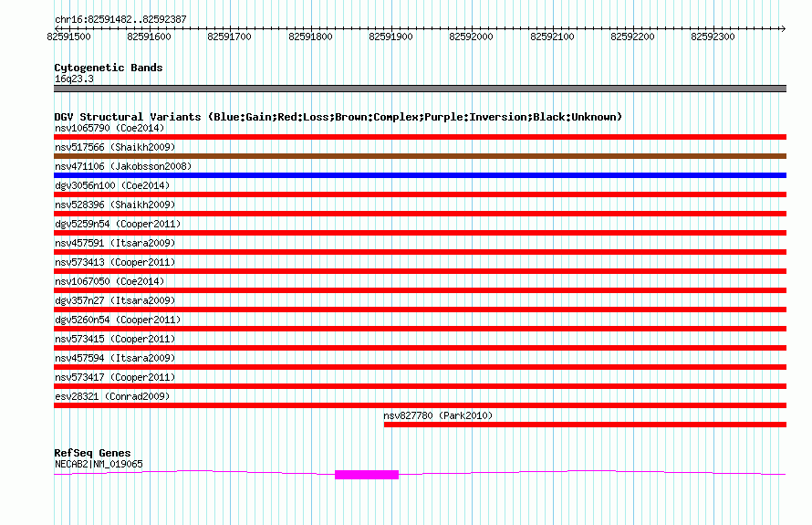Image resolution: width=812 pixels, height=525 pixels.
Task: Click the dgv3056n100 (Coe2014) label
Action: [x=112, y=185]
